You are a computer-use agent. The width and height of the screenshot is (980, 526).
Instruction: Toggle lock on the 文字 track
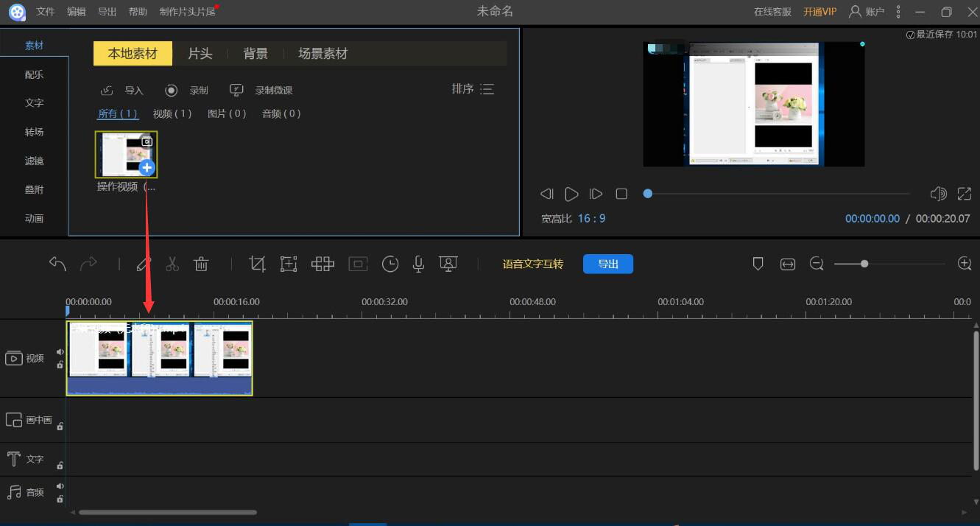coord(60,466)
